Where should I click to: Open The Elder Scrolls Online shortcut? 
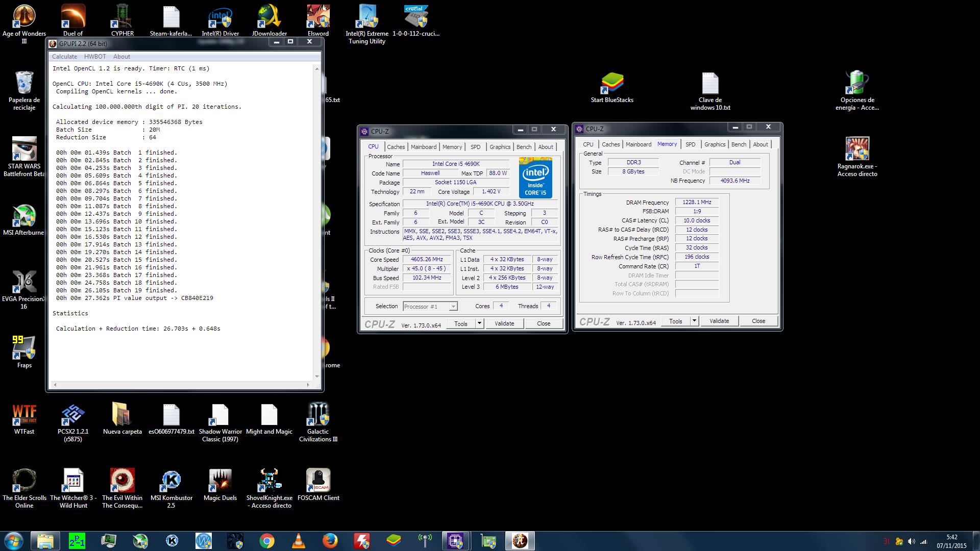coord(24,488)
